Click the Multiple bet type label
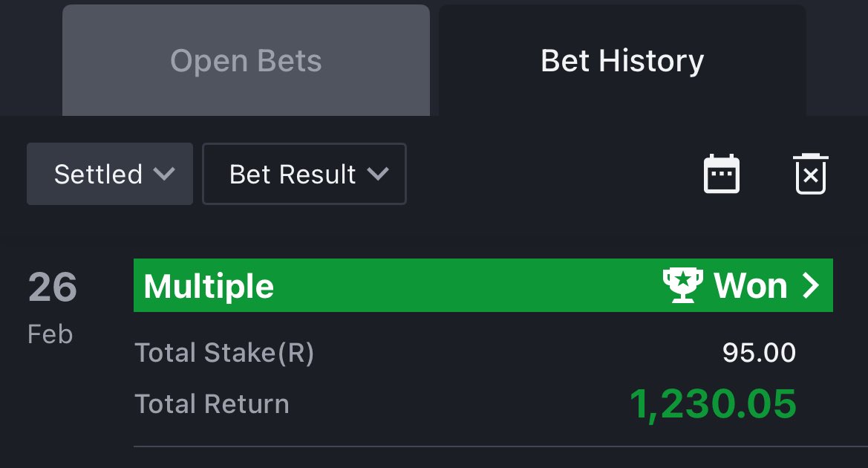This screenshot has height=468, width=868. click(209, 286)
